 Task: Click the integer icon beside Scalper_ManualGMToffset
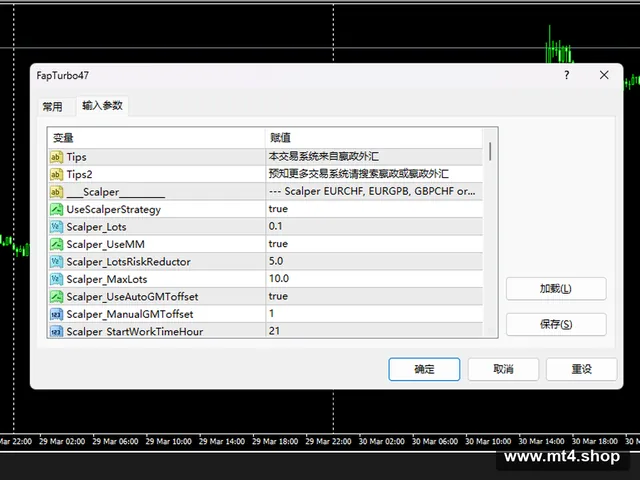(x=56, y=314)
